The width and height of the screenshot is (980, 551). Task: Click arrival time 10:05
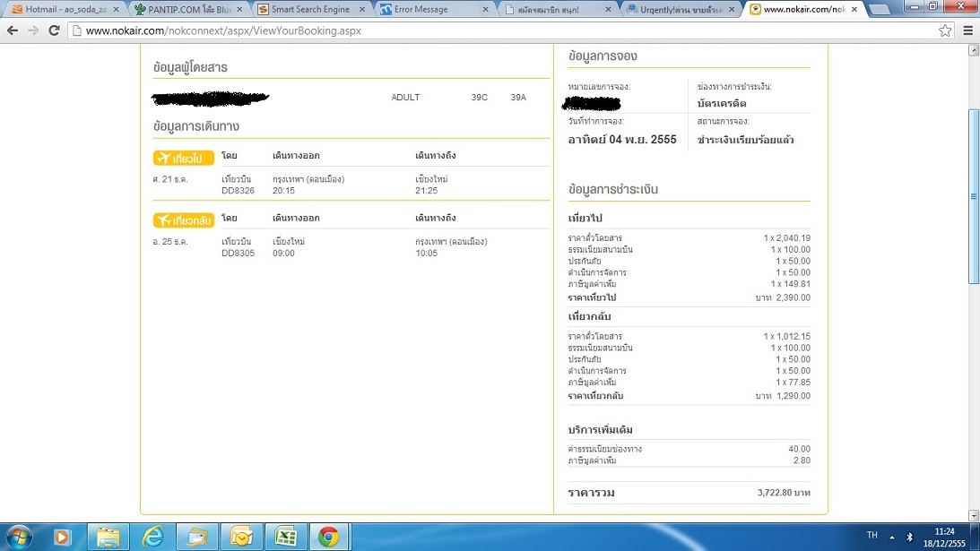click(426, 253)
